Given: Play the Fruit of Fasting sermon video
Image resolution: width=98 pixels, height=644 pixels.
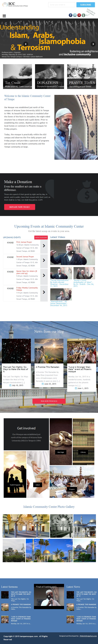Looking at the screenshot, I should point(49,596).
